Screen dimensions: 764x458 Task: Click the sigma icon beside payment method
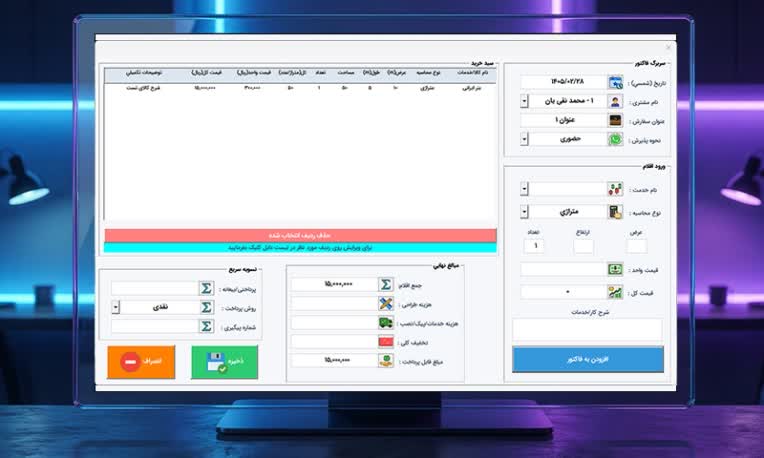[x=206, y=307]
